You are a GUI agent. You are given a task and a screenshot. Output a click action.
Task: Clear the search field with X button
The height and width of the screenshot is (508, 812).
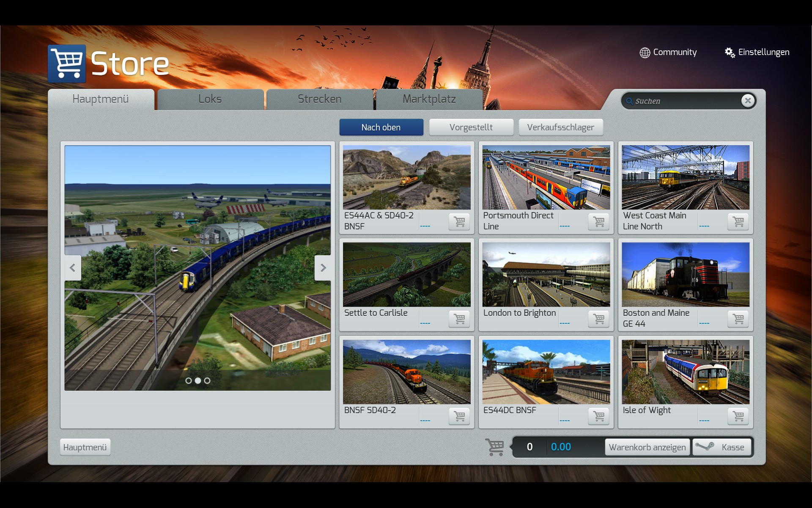click(748, 101)
